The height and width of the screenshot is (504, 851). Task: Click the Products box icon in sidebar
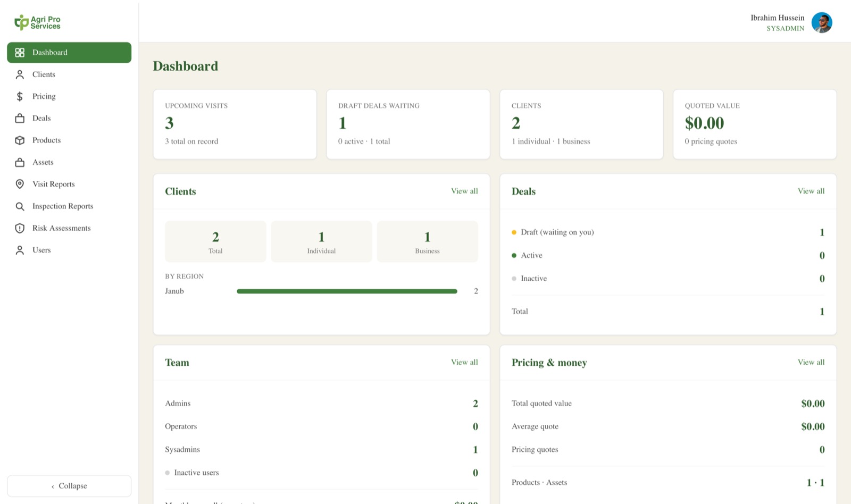coord(20,140)
